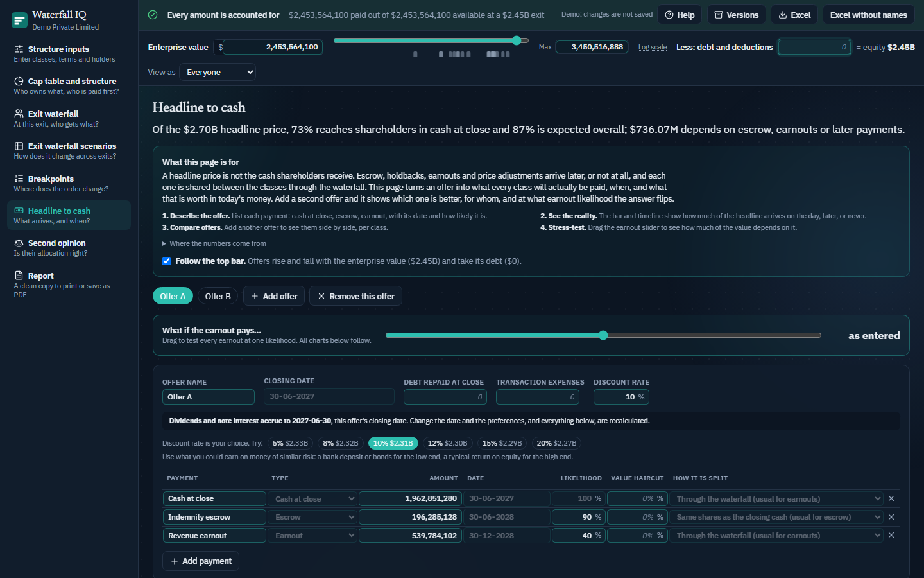Click the Cap table pie chart icon

pyautogui.click(x=19, y=81)
